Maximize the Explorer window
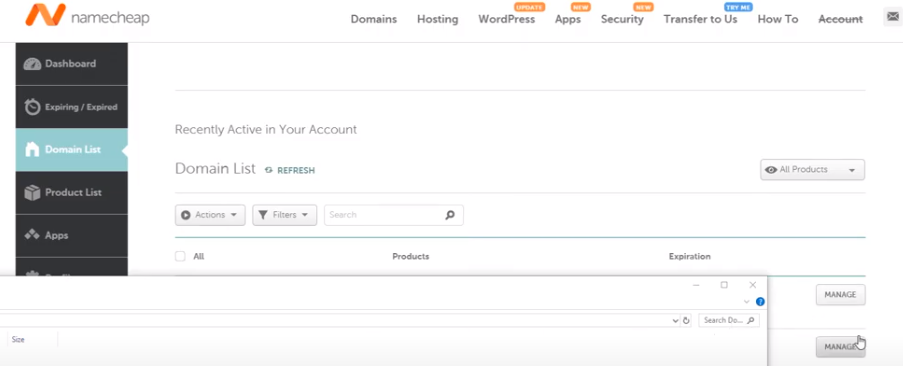Screen dimensions: 903x366 pos(724,285)
